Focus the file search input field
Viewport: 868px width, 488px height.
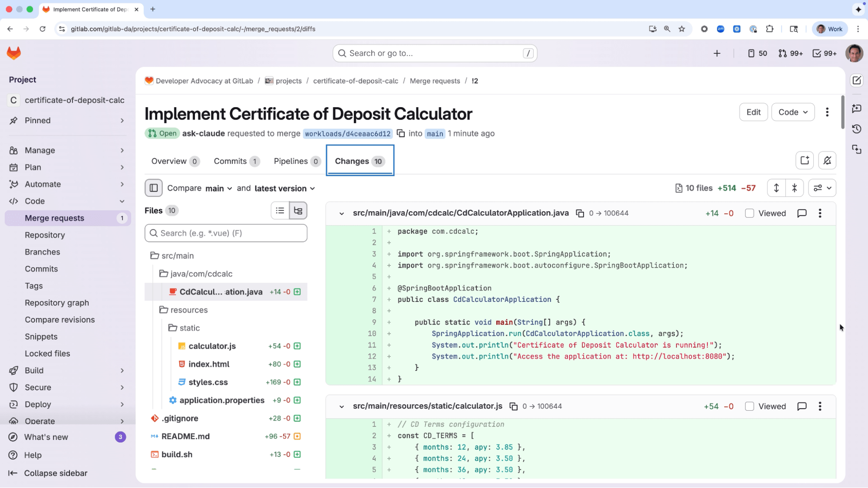click(x=226, y=233)
